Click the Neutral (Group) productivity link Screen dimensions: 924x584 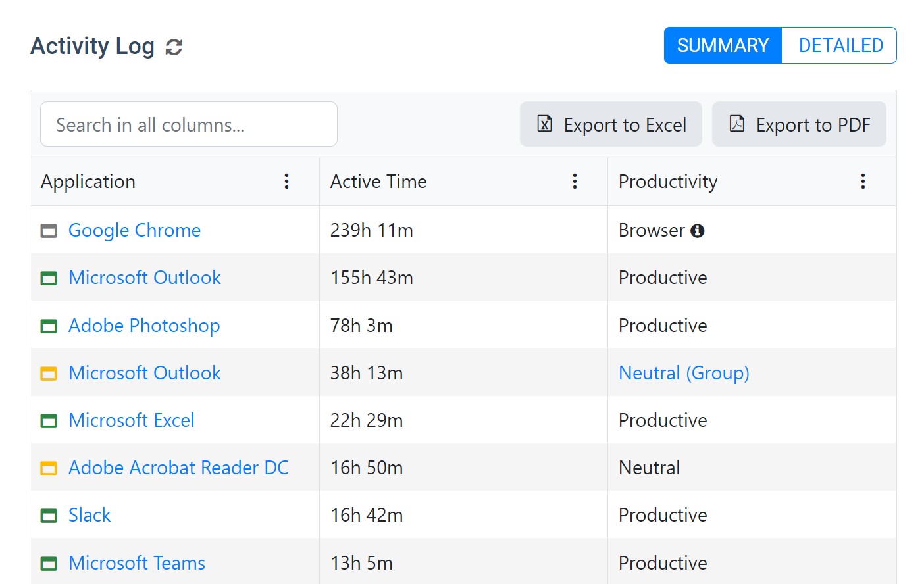pos(684,373)
